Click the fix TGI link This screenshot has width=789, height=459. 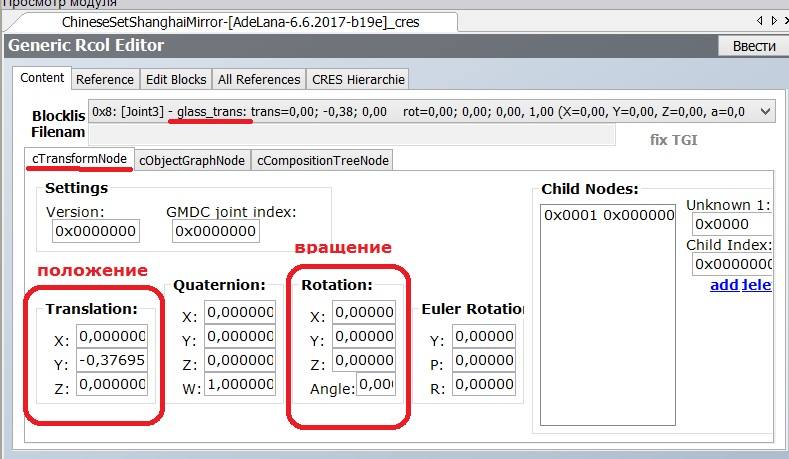pyautogui.click(x=672, y=140)
